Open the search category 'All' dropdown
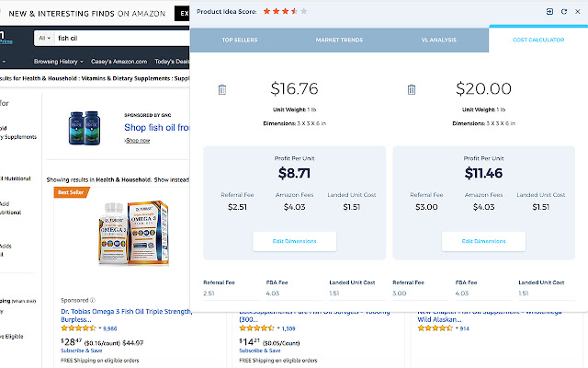The width and height of the screenshot is (588, 368). 43,39
